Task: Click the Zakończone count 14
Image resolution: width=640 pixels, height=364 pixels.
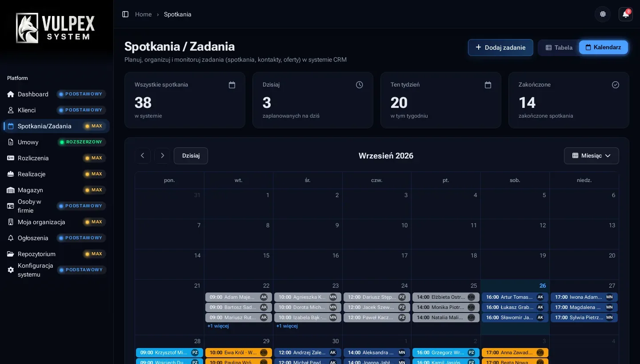Action: [x=527, y=103]
